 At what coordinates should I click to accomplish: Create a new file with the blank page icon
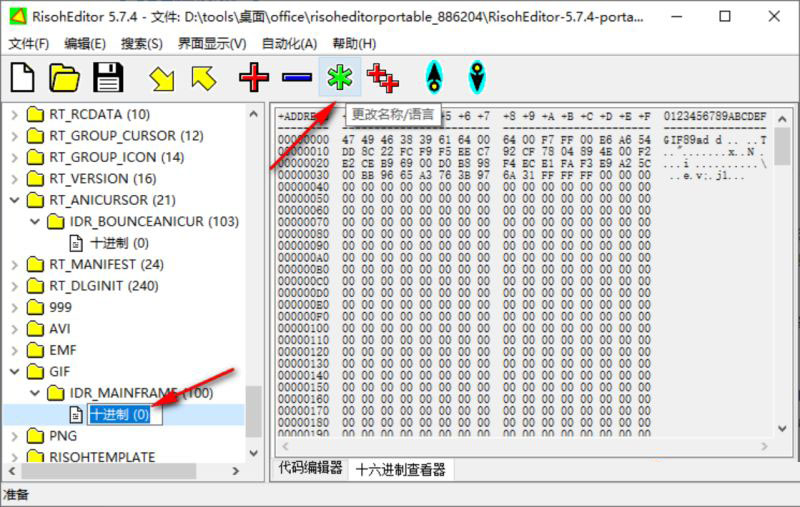pyautogui.click(x=22, y=78)
